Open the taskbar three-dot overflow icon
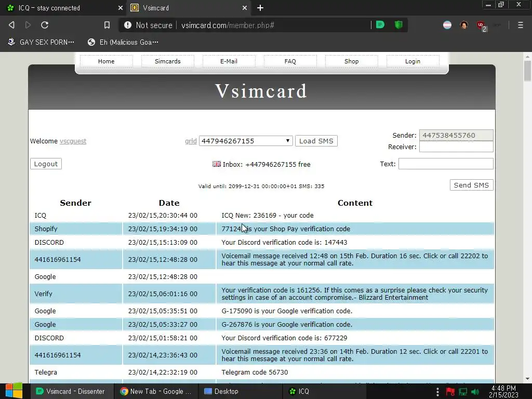532x399 pixels. [437, 392]
